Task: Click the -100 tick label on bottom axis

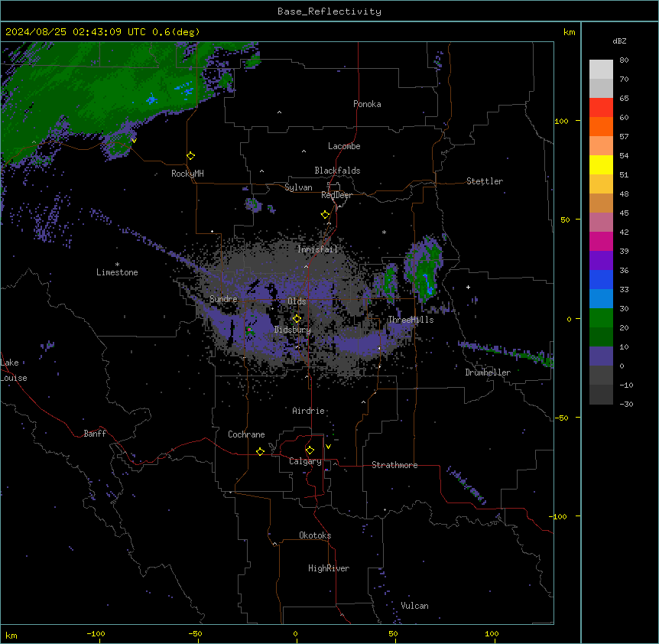Action: coord(96,633)
